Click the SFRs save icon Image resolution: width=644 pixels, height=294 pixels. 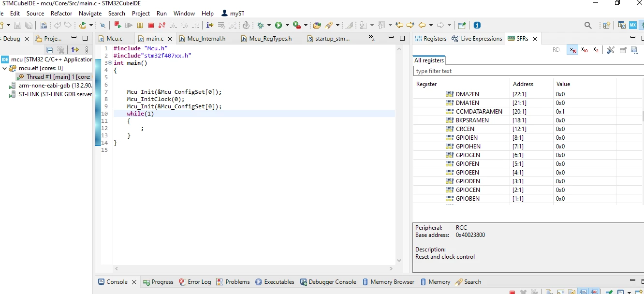pos(635,50)
